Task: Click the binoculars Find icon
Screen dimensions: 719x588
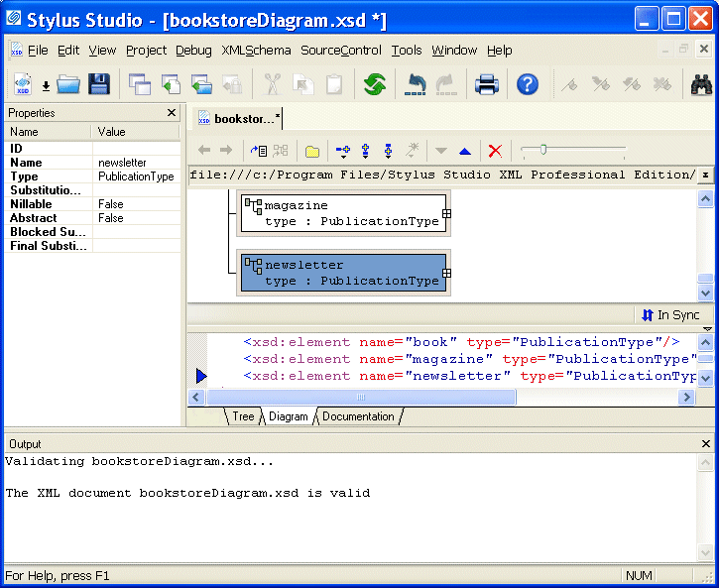Action: pyautogui.click(x=701, y=84)
